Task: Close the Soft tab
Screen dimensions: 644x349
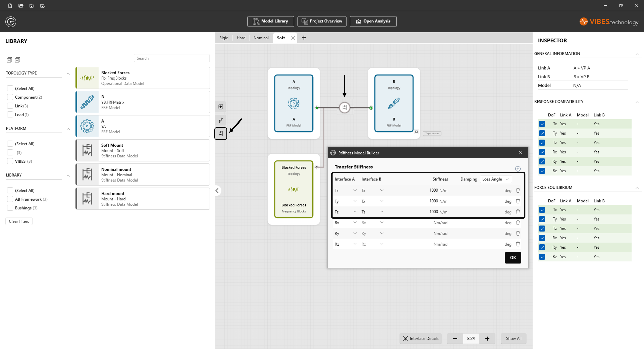Action: 293,38
